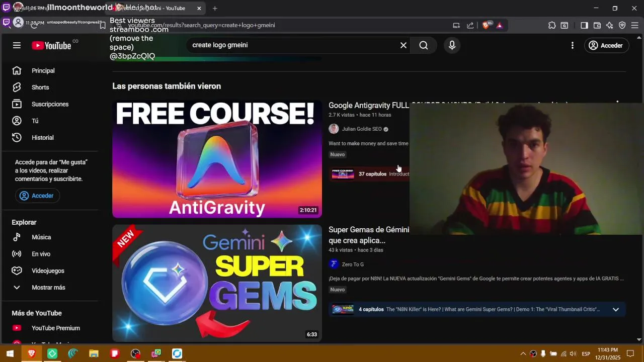Share this page via address bar icon
The height and width of the screenshot is (362, 644).
point(470,25)
